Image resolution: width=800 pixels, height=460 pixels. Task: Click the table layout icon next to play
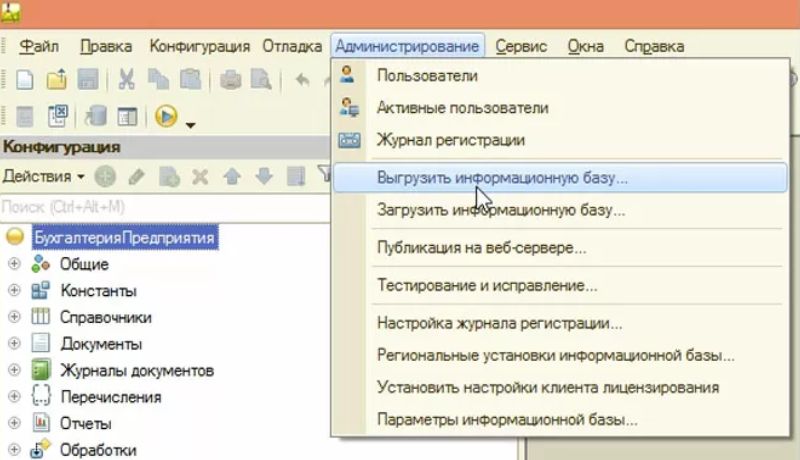click(127, 116)
